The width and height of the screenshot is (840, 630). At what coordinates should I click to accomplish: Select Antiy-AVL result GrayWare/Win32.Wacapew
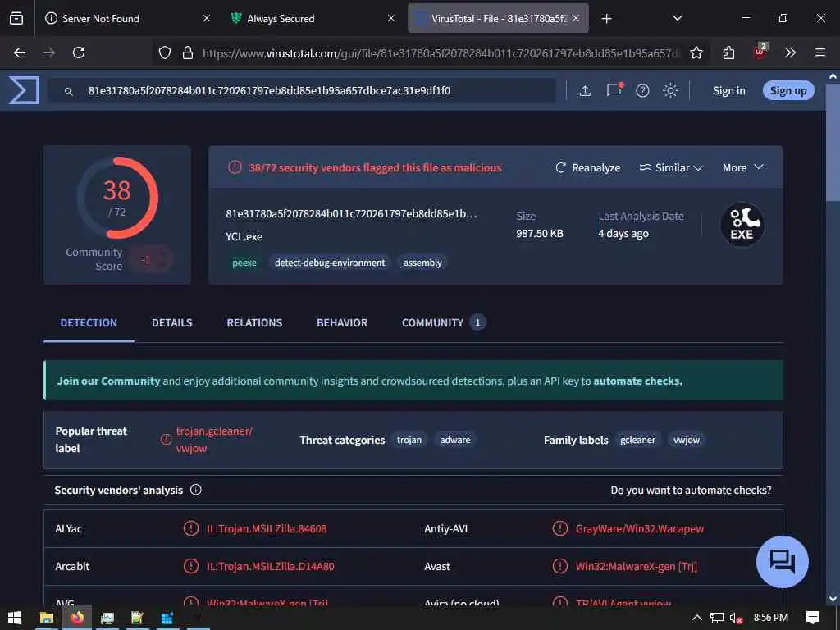[640, 529]
